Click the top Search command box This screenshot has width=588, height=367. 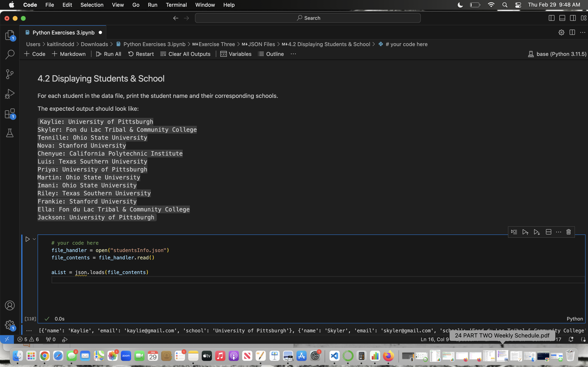[308, 18]
